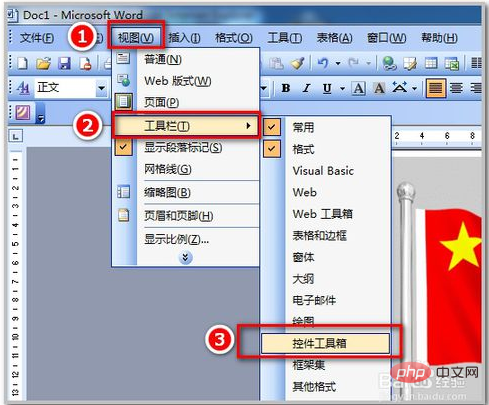Open the 插入(I) menu
Viewport: 489px width, 405px height.
click(184, 38)
